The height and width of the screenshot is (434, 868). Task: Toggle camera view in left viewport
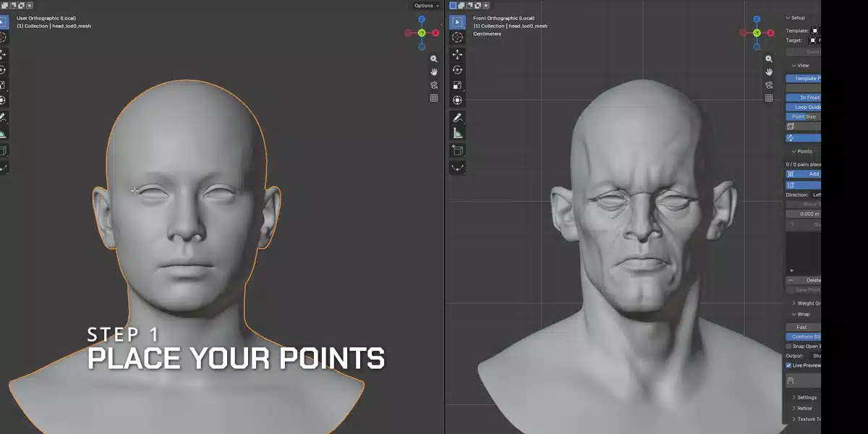434,85
